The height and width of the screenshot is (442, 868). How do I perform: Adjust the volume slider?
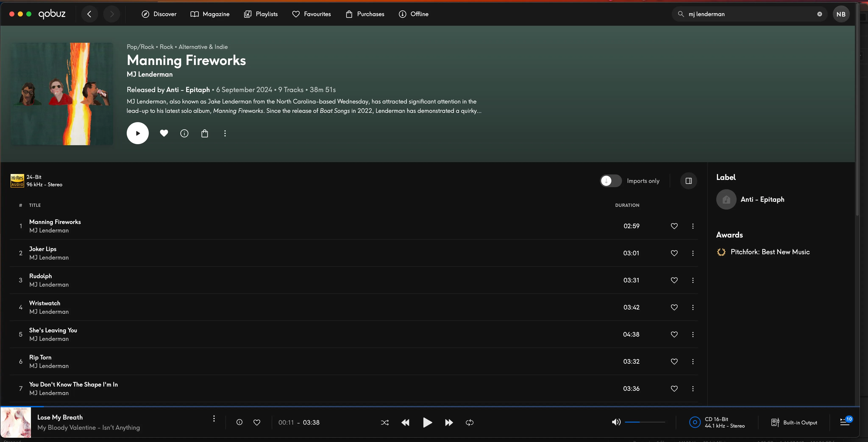click(x=644, y=422)
